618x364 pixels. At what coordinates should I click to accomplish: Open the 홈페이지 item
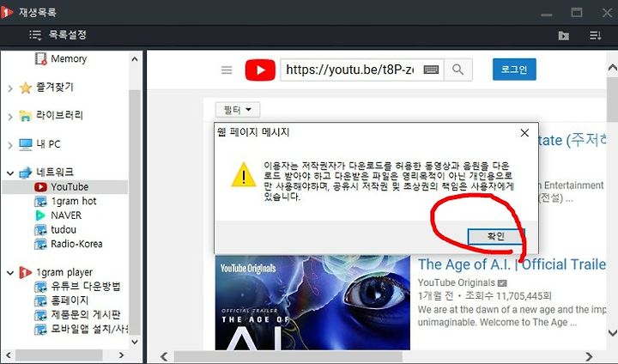[x=70, y=300]
